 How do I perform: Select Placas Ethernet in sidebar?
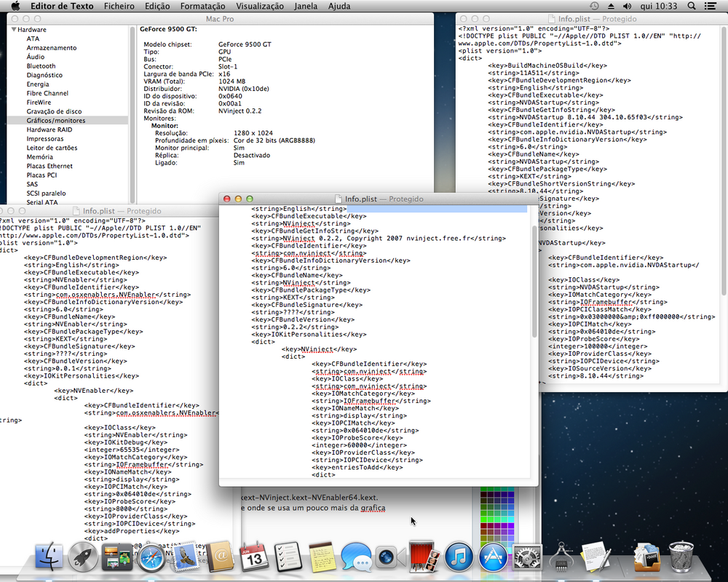click(x=50, y=166)
